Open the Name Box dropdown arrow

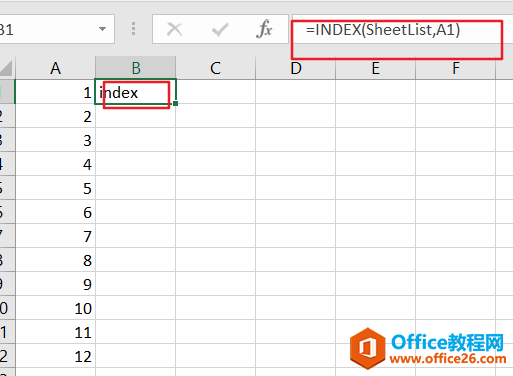pyautogui.click(x=102, y=29)
